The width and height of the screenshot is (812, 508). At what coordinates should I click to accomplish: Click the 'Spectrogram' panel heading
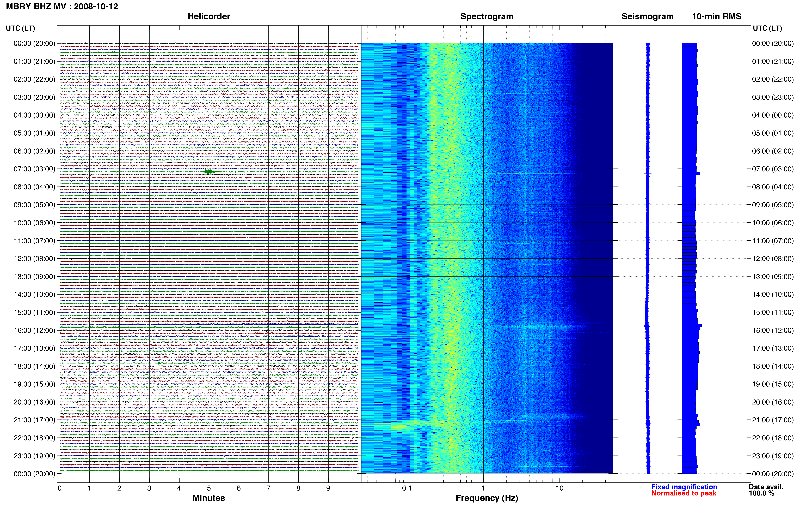click(487, 16)
